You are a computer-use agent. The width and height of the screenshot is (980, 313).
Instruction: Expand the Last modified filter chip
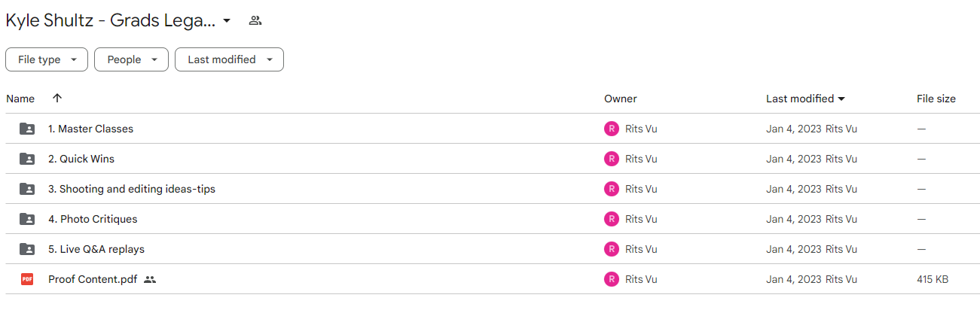click(229, 59)
